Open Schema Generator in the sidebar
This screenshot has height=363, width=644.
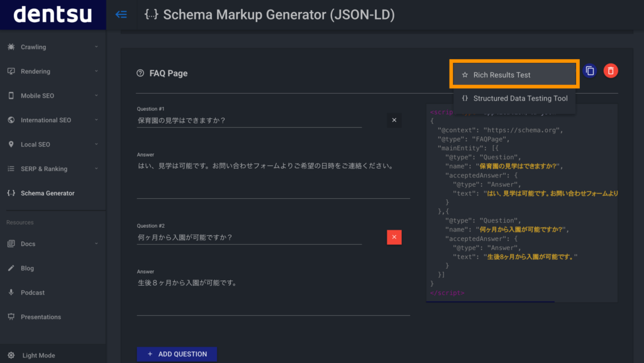point(53,193)
